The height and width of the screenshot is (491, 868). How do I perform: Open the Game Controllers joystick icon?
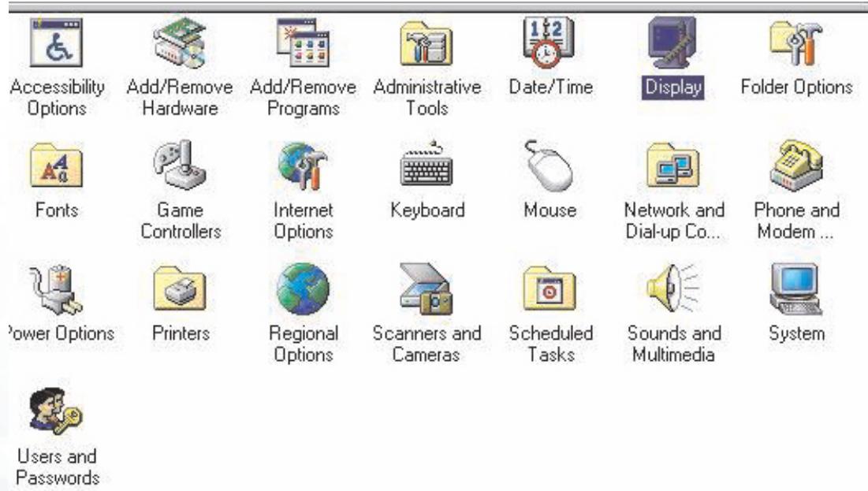(x=180, y=165)
